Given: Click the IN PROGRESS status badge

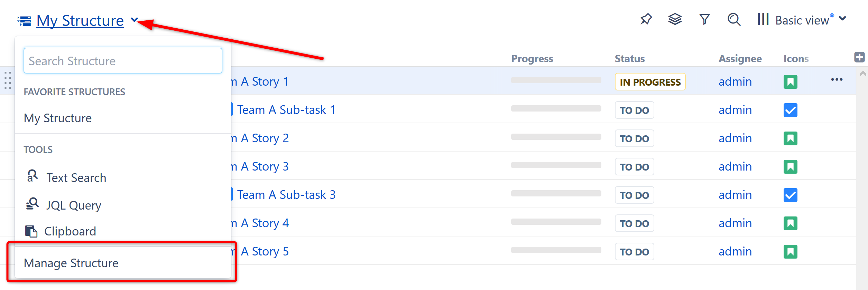Looking at the screenshot, I should [650, 82].
